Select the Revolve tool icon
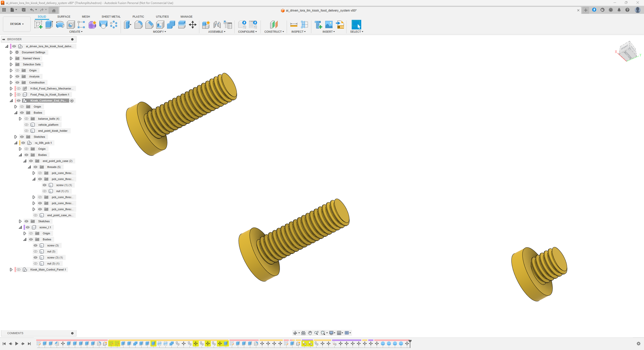Screen dimensions: 644x350 (60, 25)
